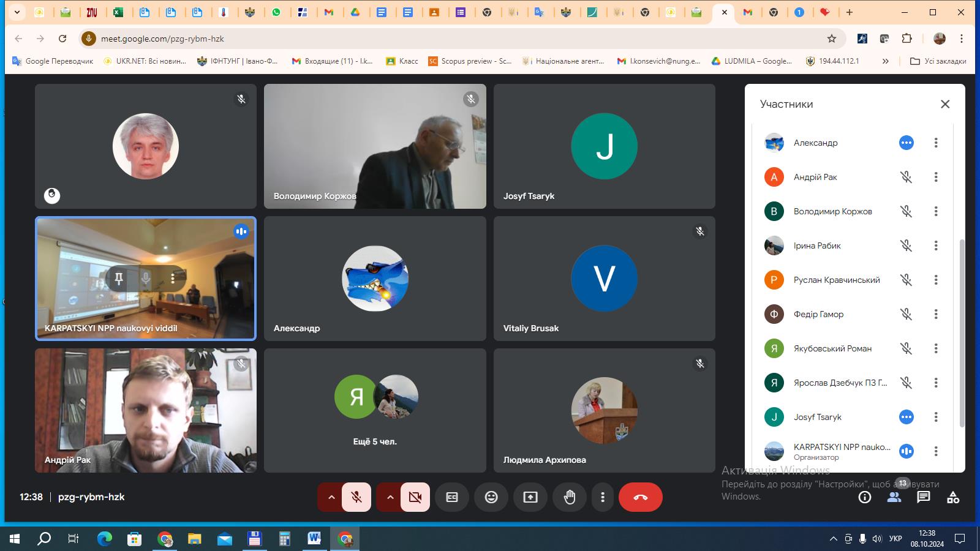Turn on your camera
Screen dimensions: 980x551
click(415, 497)
